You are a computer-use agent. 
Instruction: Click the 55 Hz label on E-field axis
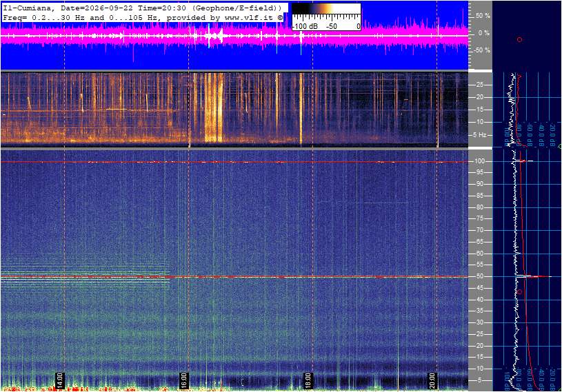click(479, 265)
